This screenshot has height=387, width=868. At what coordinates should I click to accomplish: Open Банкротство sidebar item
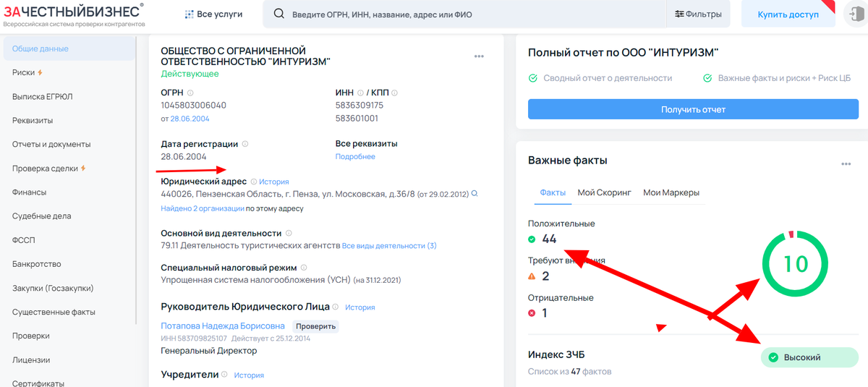[36, 264]
